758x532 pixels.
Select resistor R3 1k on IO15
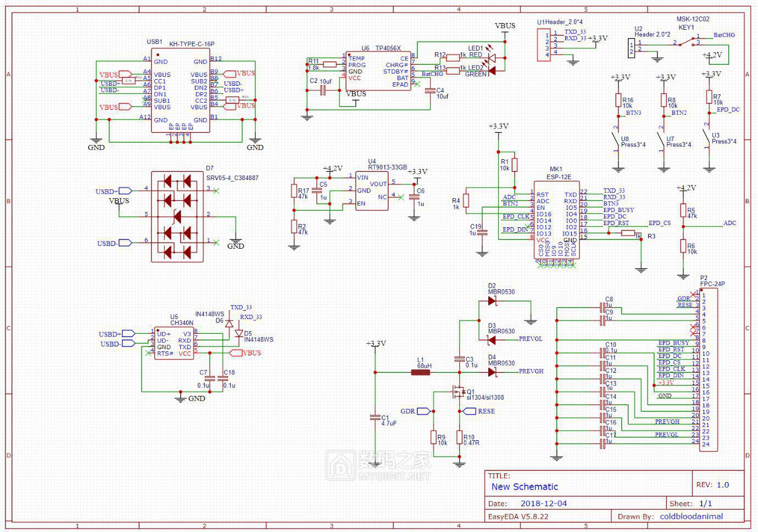click(x=628, y=233)
